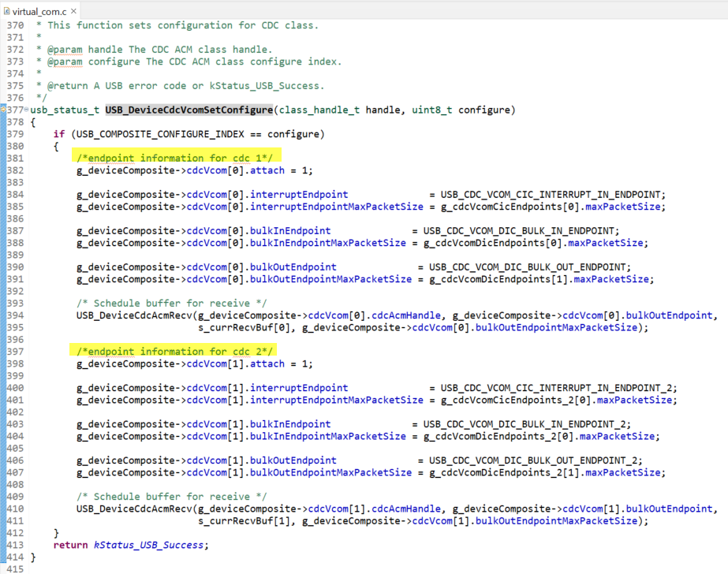The width and height of the screenshot is (728, 574).
Task: Click the @param handle tag in the comment
Action: 66,49
